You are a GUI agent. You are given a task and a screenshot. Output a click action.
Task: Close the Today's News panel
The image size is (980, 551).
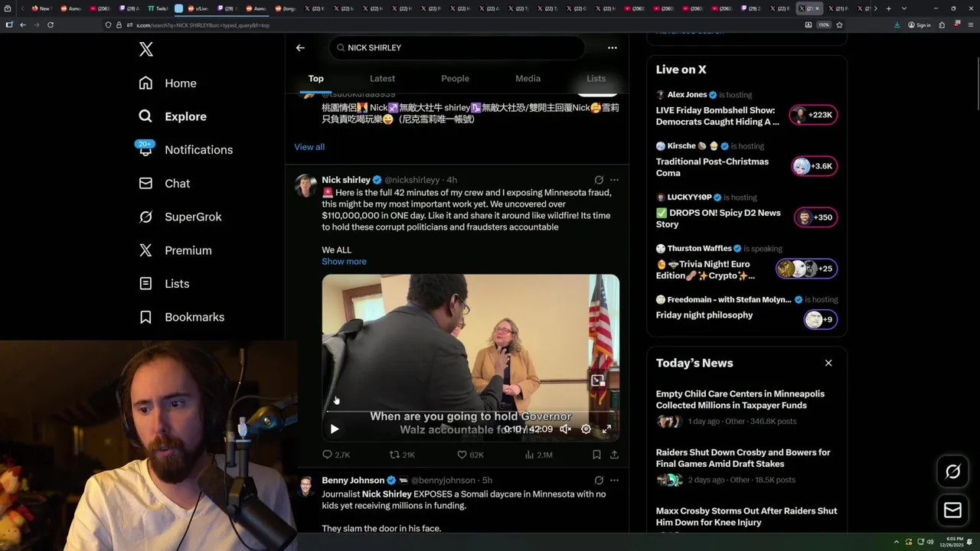click(828, 364)
